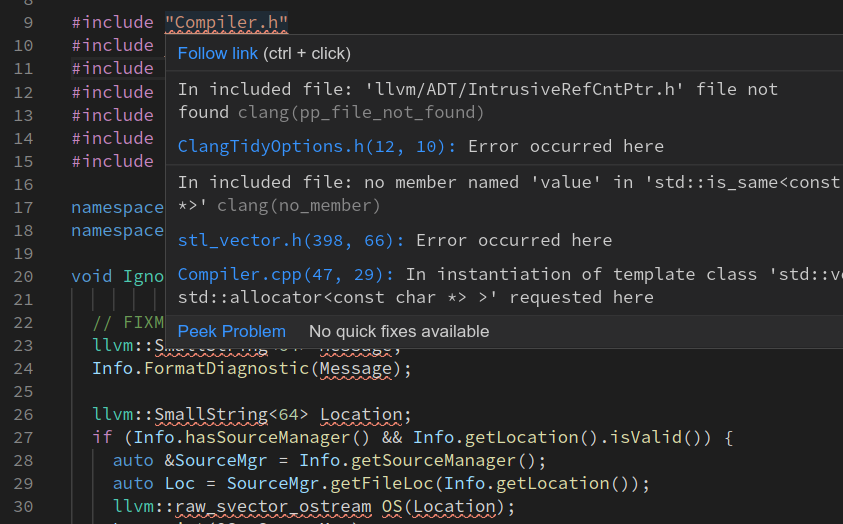The image size is (843, 524).
Task: Click Peek Problem in the tooltip footer
Action: pos(231,331)
